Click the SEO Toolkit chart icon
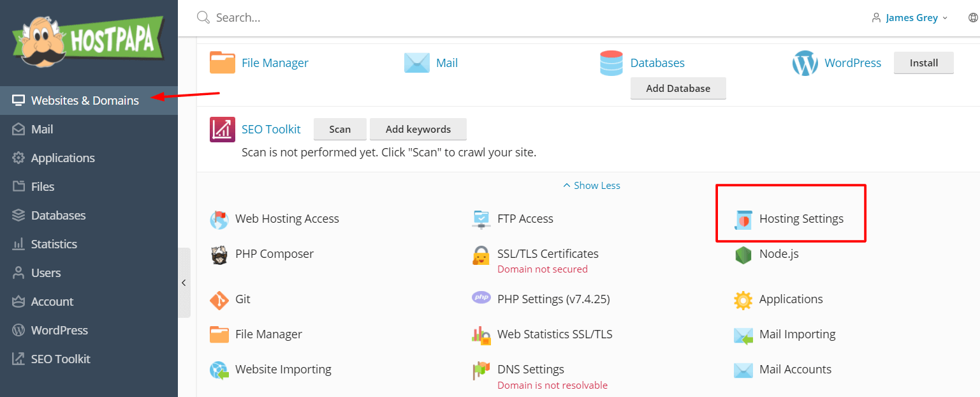This screenshot has width=980, height=397. [x=223, y=130]
